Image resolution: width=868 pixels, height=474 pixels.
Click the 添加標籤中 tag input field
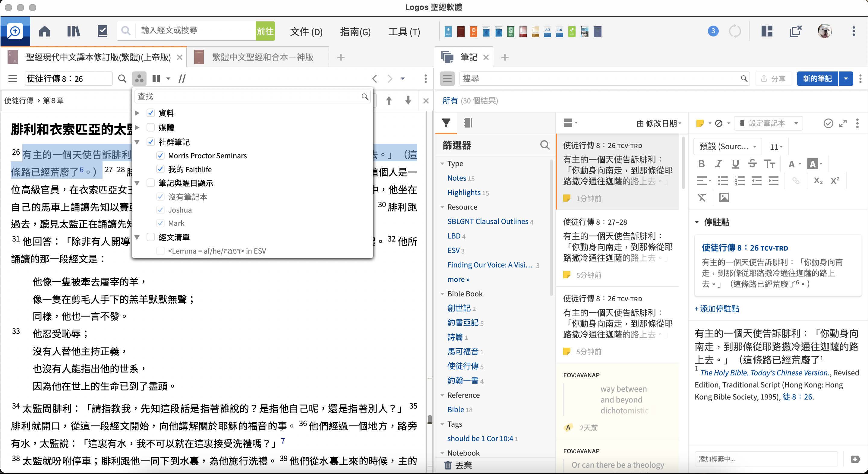click(x=766, y=459)
